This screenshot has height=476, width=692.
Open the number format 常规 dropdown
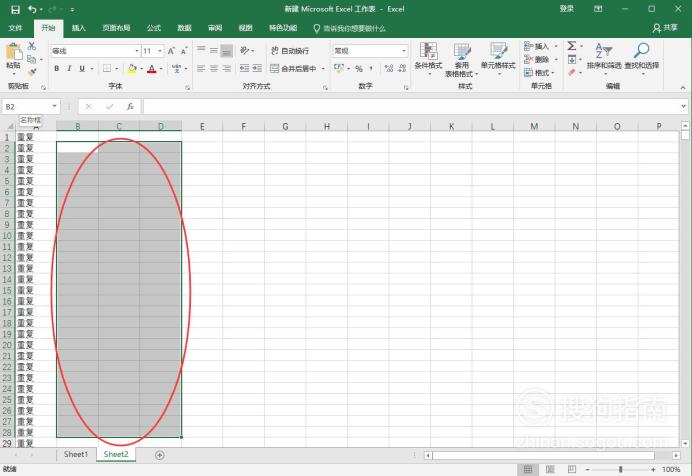point(403,51)
